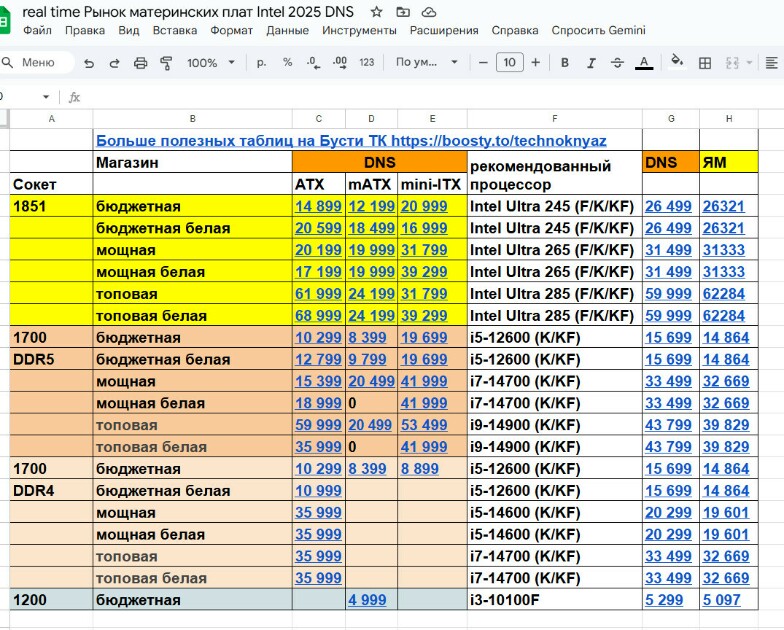
Task: Decrease decimal places icon
Action: pos(314,62)
